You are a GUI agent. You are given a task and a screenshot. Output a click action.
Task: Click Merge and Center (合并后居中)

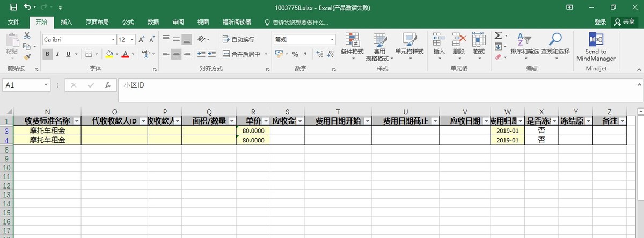coord(241,54)
